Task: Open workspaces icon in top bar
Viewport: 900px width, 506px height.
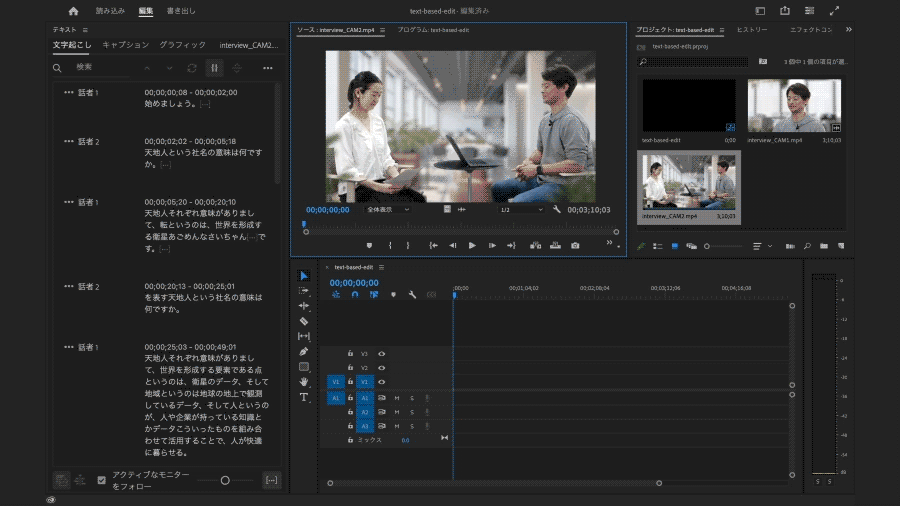Action: pos(809,11)
